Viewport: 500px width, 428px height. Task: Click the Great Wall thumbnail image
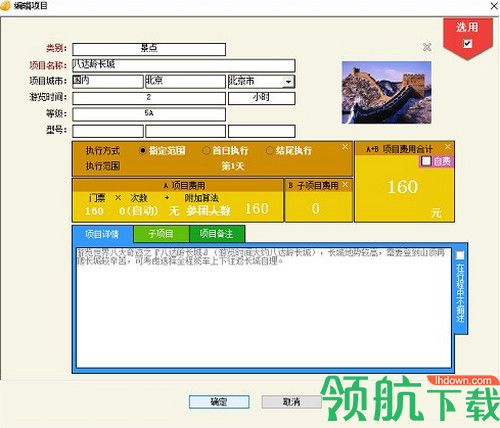pos(387,92)
